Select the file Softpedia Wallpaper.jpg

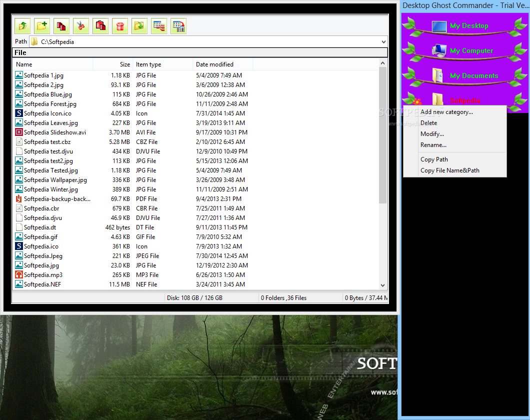pyautogui.click(x=55, y=180)
